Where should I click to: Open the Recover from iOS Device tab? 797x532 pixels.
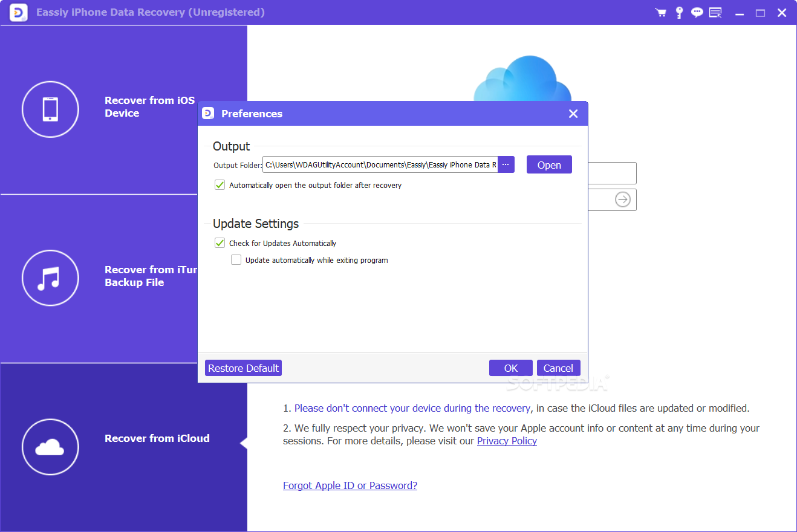coord(123,109)
